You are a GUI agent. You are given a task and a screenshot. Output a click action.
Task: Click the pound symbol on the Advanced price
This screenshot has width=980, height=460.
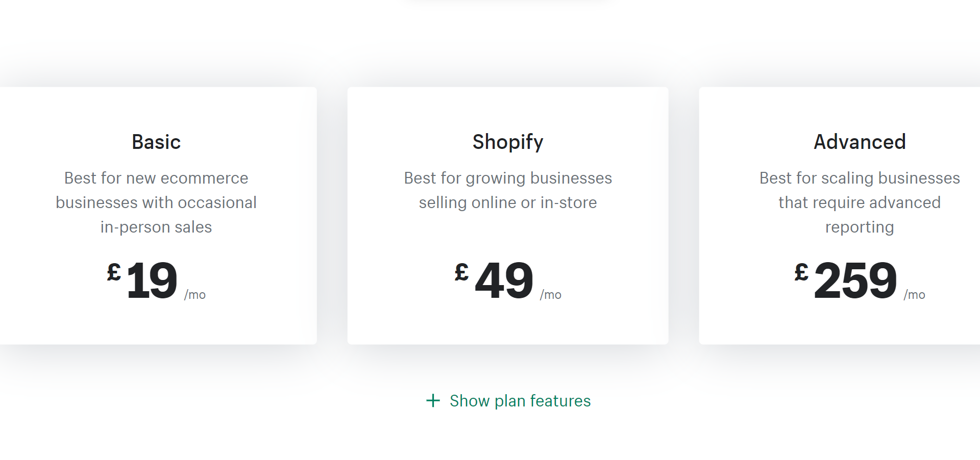[801, 272]
